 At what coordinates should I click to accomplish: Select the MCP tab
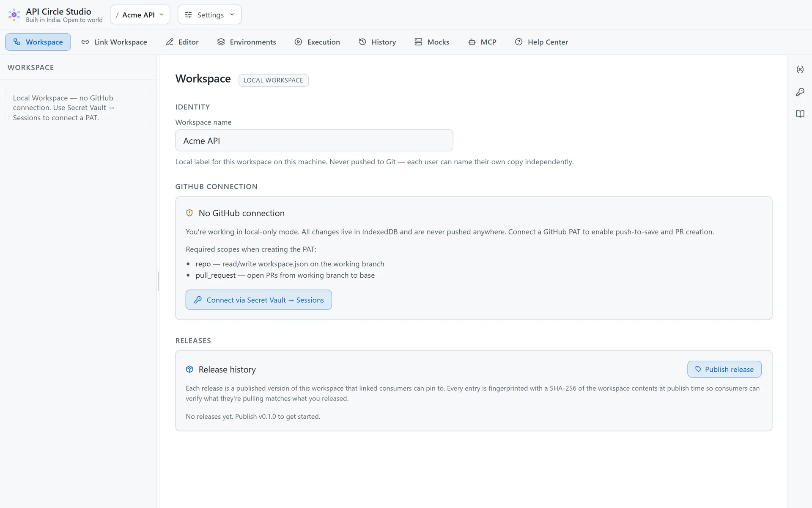(482, 42)
